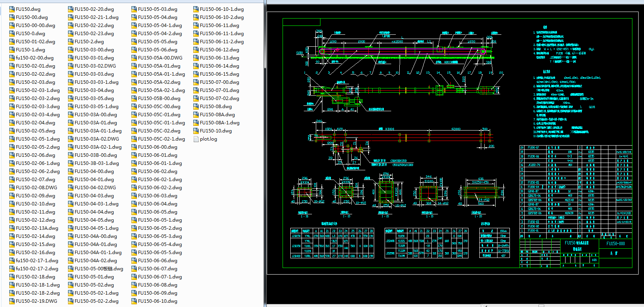Select the FU150-05A-00.DWG file icon

click(134, 58)
